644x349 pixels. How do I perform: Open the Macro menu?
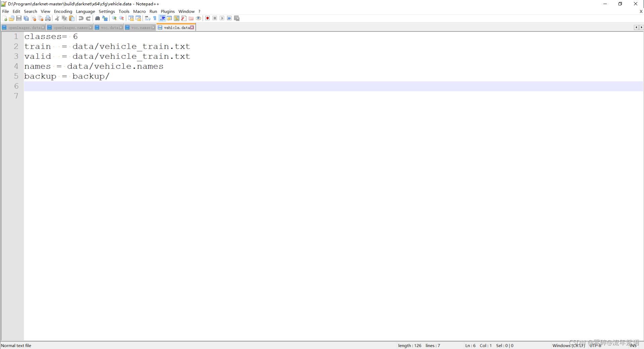pyautogui.click(x=140, y=11)
